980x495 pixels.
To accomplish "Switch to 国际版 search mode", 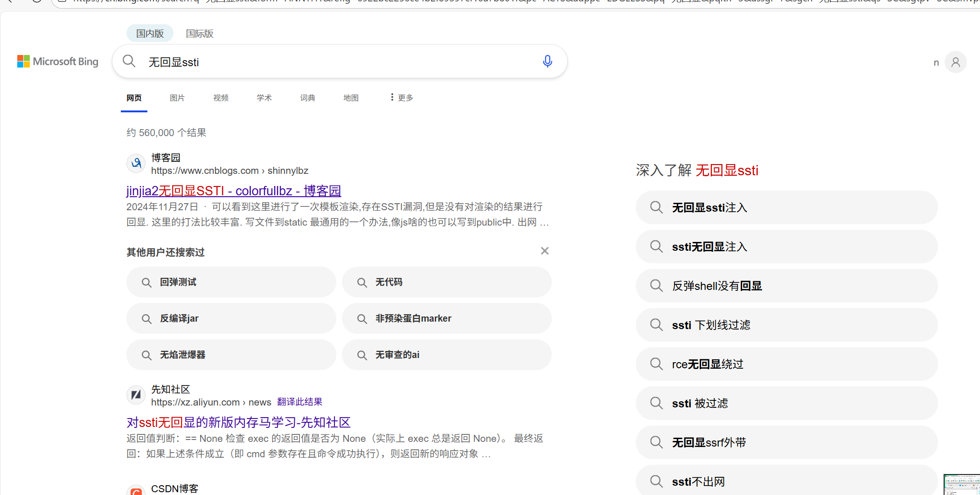I will coord(200,34).
